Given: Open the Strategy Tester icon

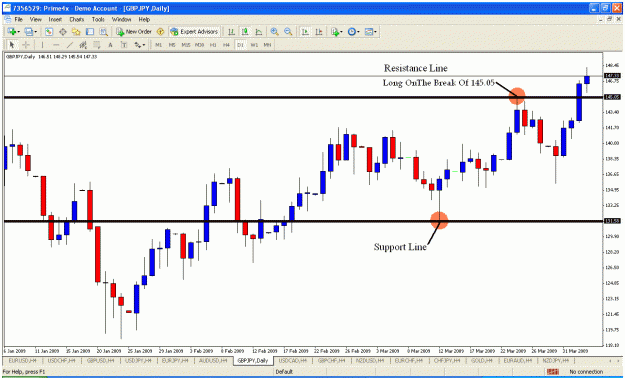Looking at the screenshot, I should [104, 32].
